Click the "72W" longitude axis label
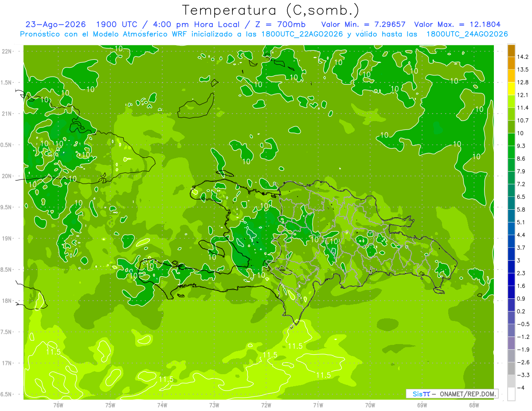The height and width of the screenshot is (411, 532). click(266, 405)
